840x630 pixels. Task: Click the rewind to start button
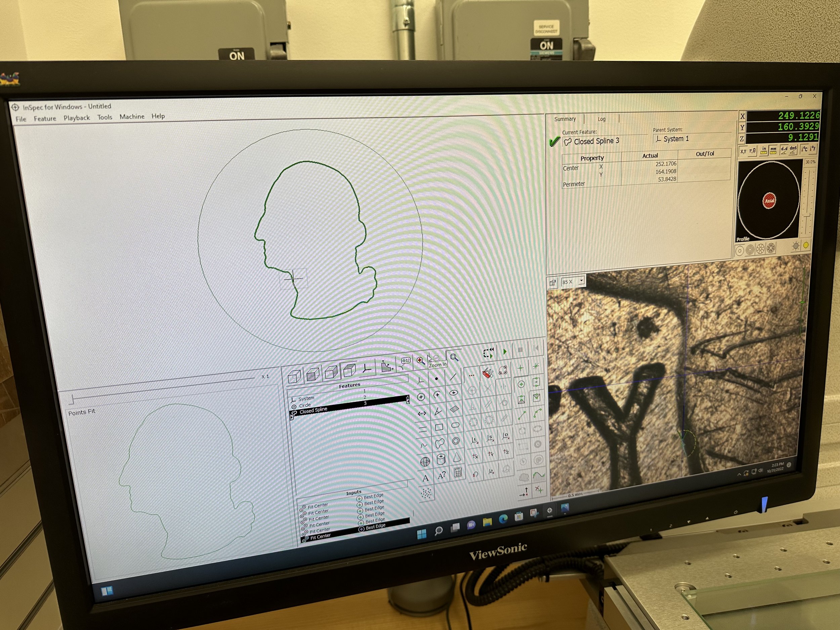click(x=536, y=347)
